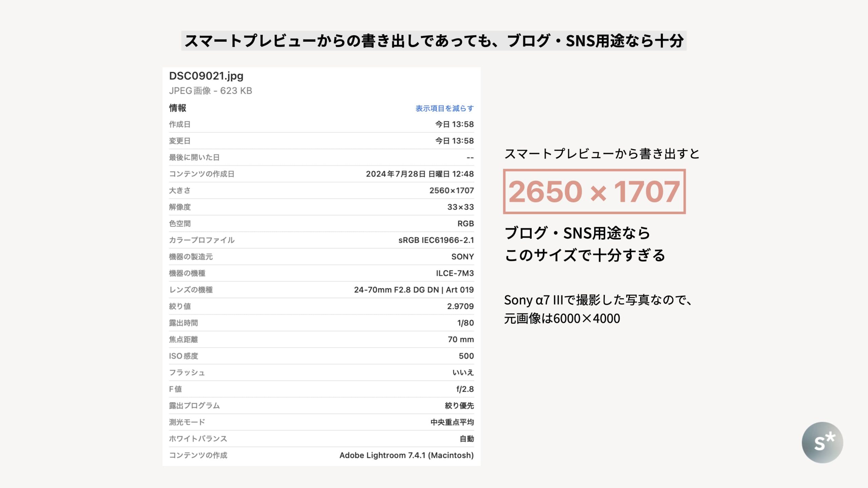Click the コンテンツの作成日 date value
This screenshot has height=488, width=868.
419,174
